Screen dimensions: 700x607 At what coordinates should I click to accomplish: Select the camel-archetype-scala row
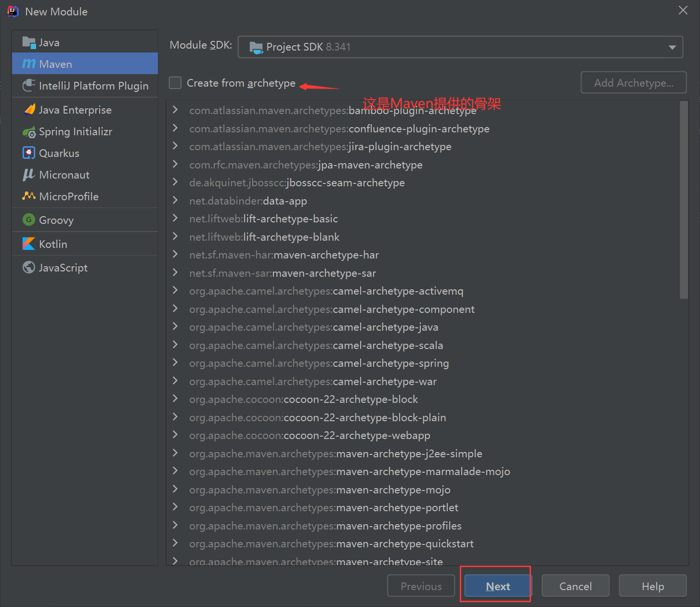click(423, 345)
